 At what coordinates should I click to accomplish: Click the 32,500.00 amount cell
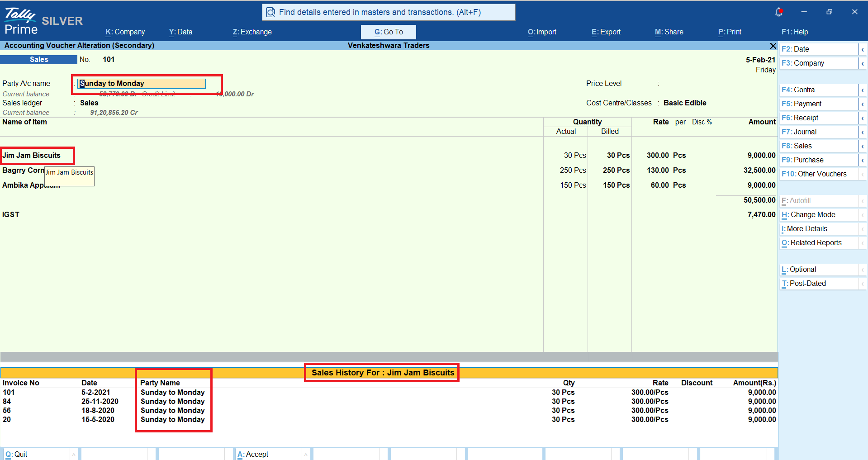(x=759, y=171)
